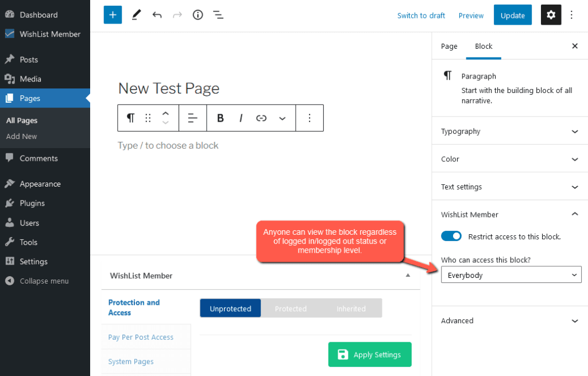The height and width of the screenshot is (376, 588).
Task: Open more rich text controls chevron
Action: point(283,118)
